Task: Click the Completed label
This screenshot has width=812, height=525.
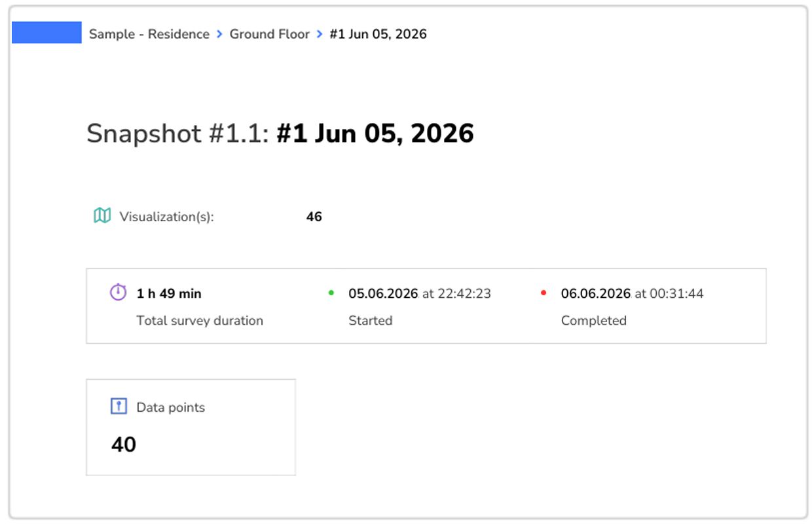Action: pos(594,321)
